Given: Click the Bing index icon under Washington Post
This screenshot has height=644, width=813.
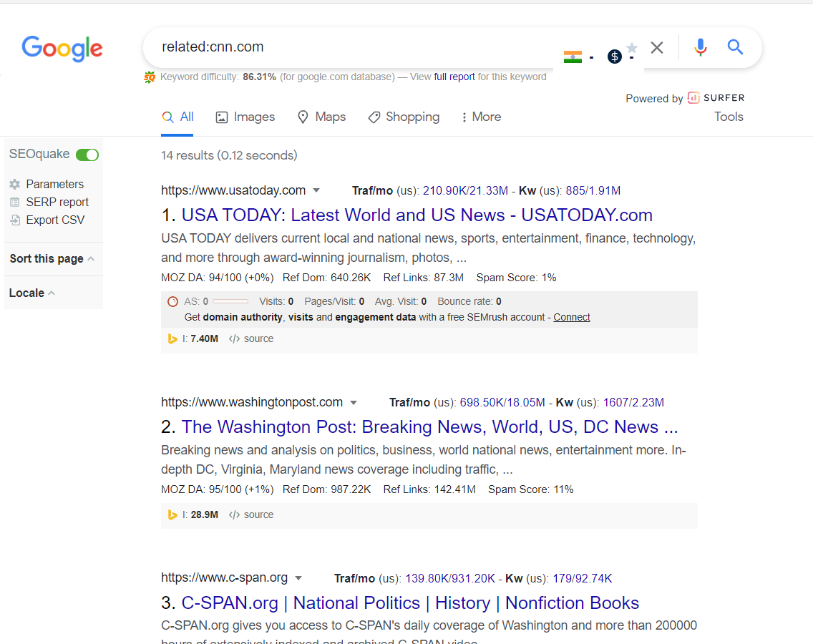Looking at the screenshot, I should [x=172, y=515].
